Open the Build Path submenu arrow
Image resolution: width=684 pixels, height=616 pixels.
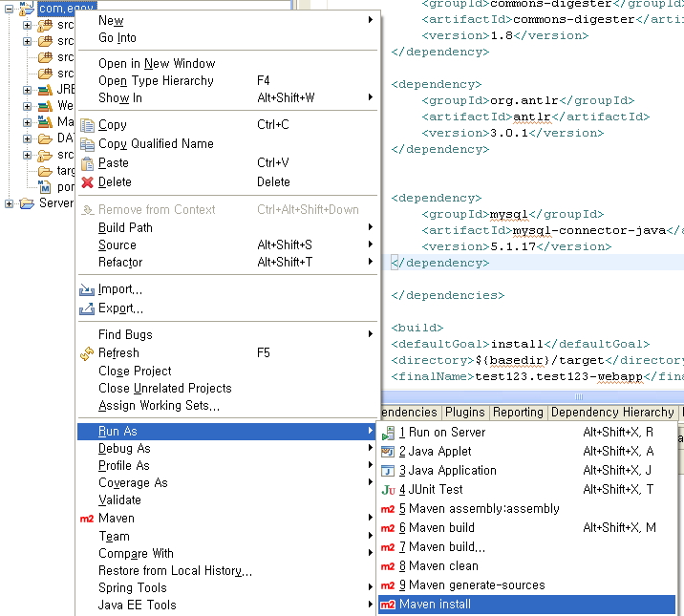pos(371,226)
